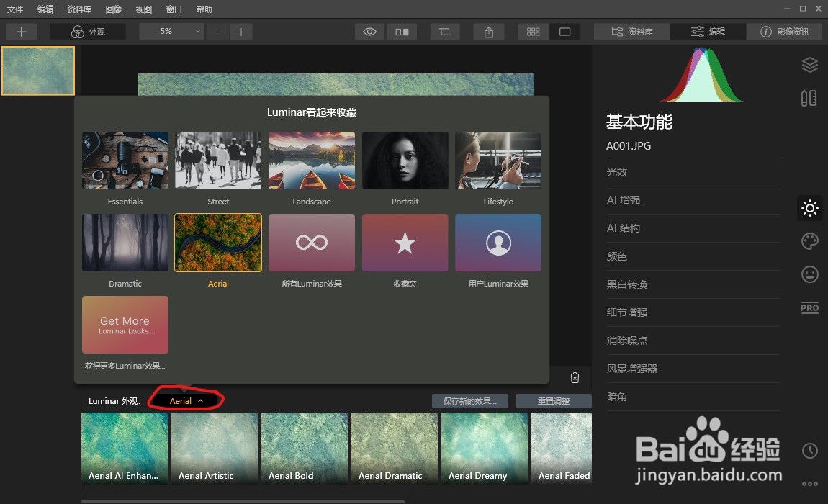The width and height of the screenshot is (828, 504).
Task: Open the history clock icon
Action: click(809, 451)
